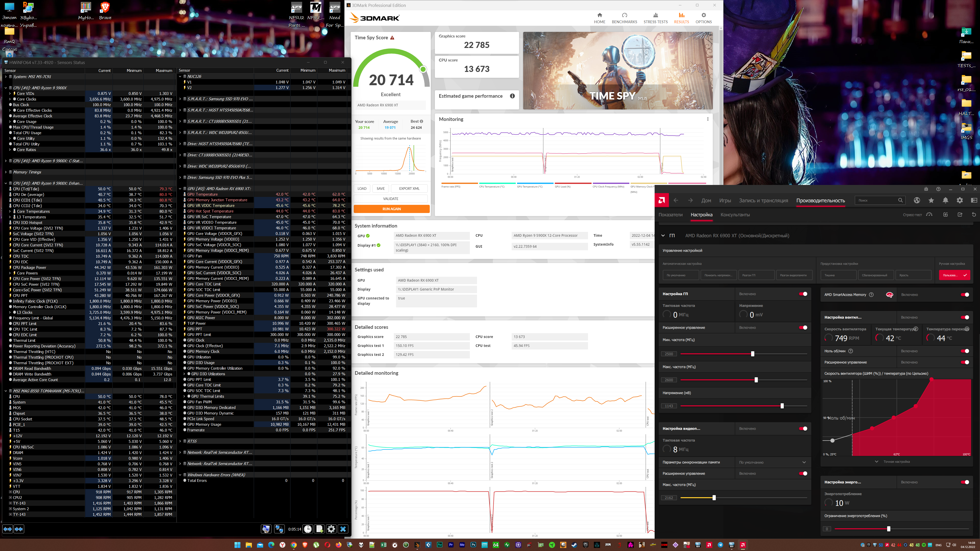Toggle AMD SmartAccess Memory switch
The height and width of the screenshot is (551, 980).
965,295
